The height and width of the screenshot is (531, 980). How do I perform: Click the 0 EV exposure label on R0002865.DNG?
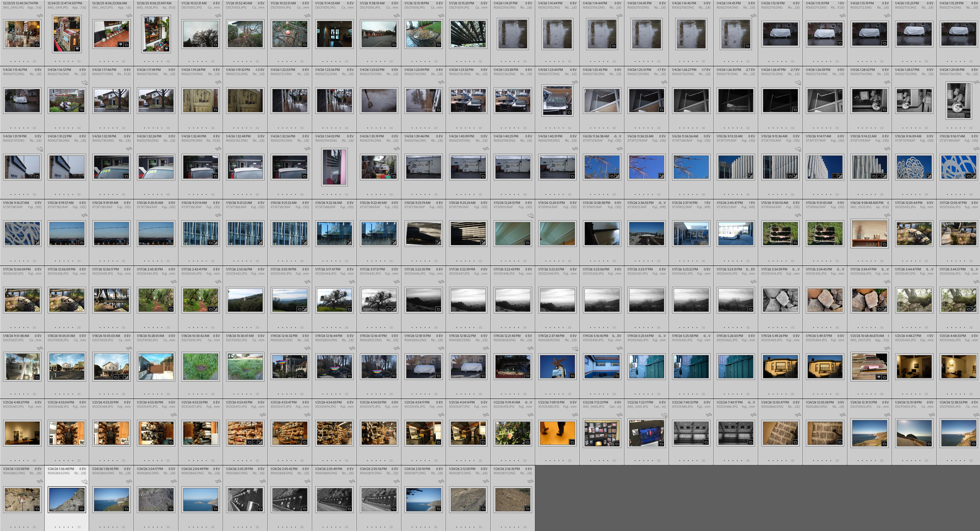(x=172, y=469)
